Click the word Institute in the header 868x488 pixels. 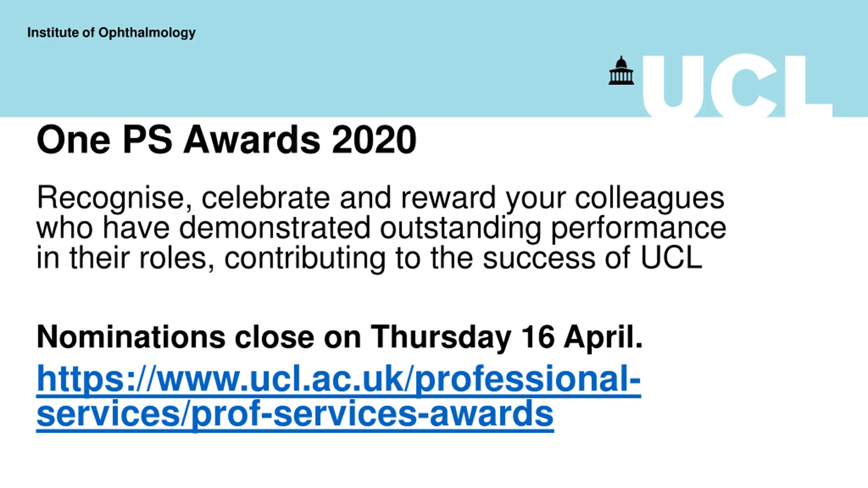tap(53, 33)
